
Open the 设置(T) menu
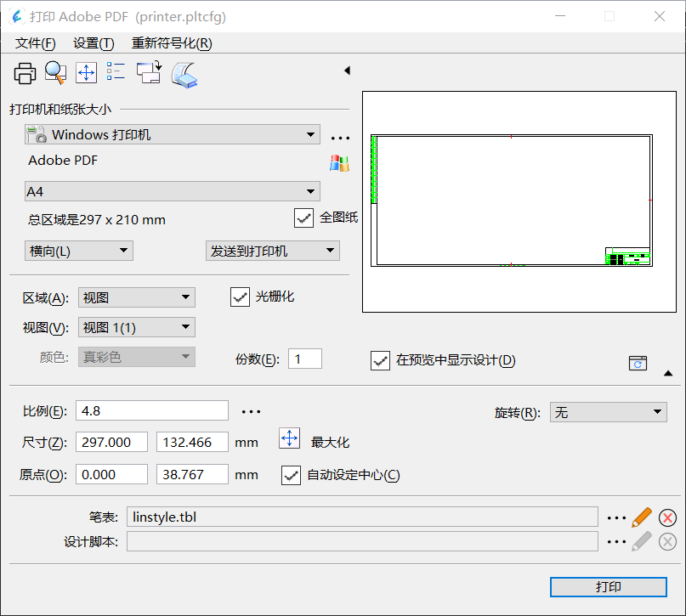click(x=94, y=43)
